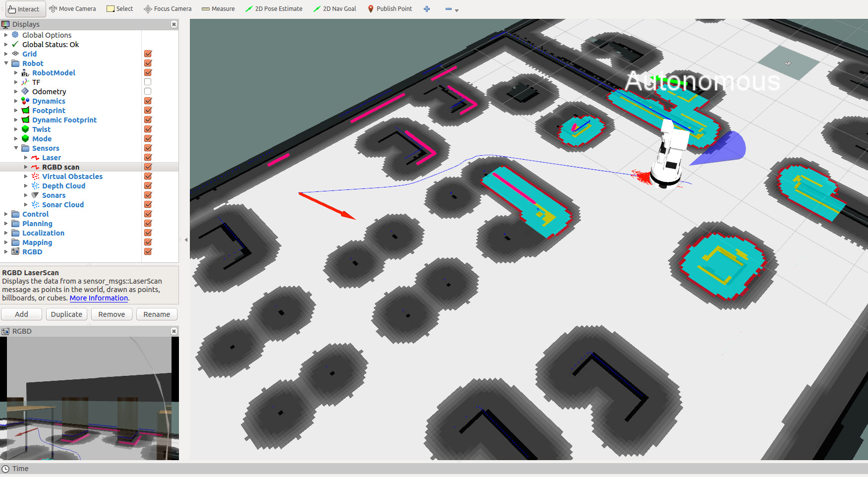Select the Depth Cloud display item

(63, 186)
